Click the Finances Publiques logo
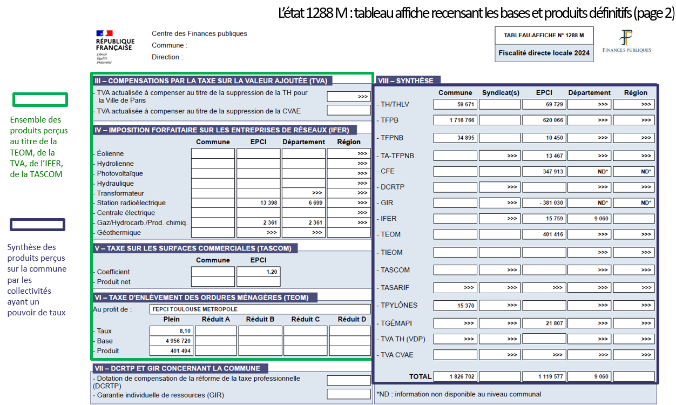The width and height of the screenshot is (676, 405). click(626, 41)
